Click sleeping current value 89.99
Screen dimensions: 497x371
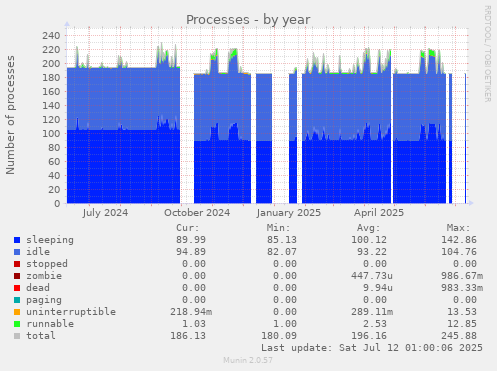point(191,240)
